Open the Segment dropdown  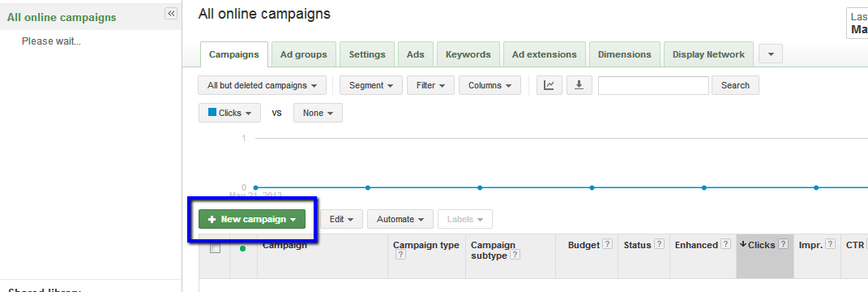click(371, 85)
